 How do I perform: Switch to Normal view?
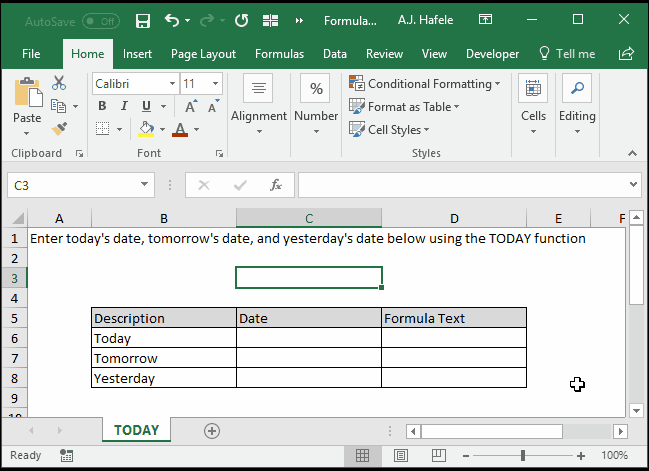pos(362,455)
